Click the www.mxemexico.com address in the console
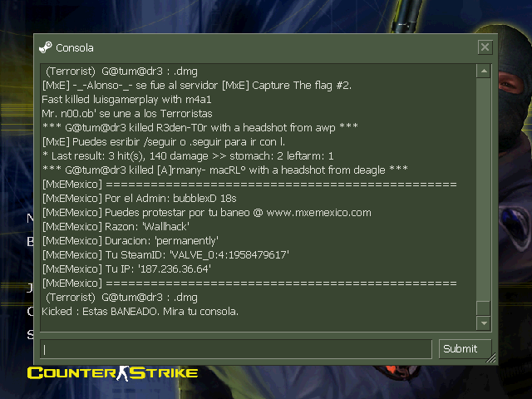532x399 pixels. point(319,213)
